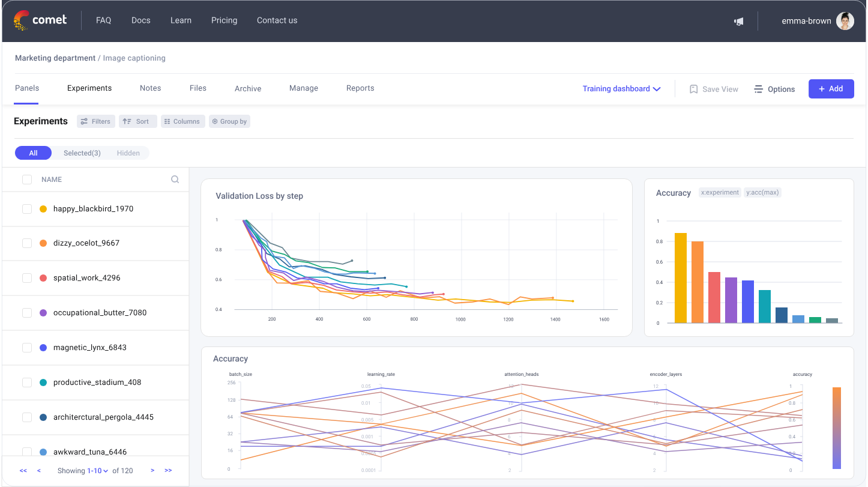Click orange dot next to dizzy_ocelot_9667
The width and height of the screenshot is (868, 487).
(x=43, y=243)
